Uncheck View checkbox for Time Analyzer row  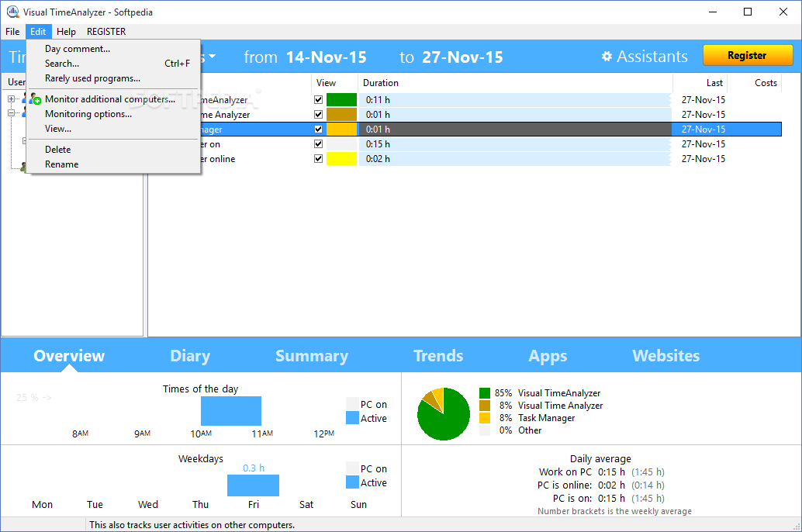[318, 115]
